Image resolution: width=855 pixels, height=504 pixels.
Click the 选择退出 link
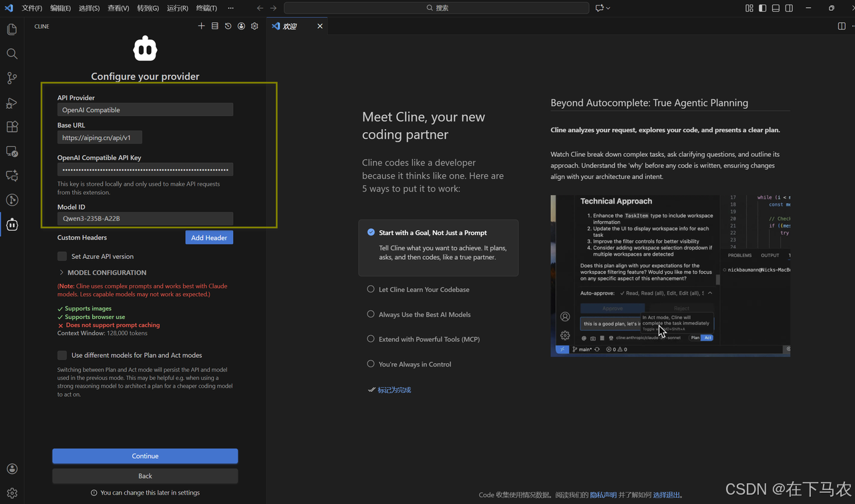coord(666,495)
